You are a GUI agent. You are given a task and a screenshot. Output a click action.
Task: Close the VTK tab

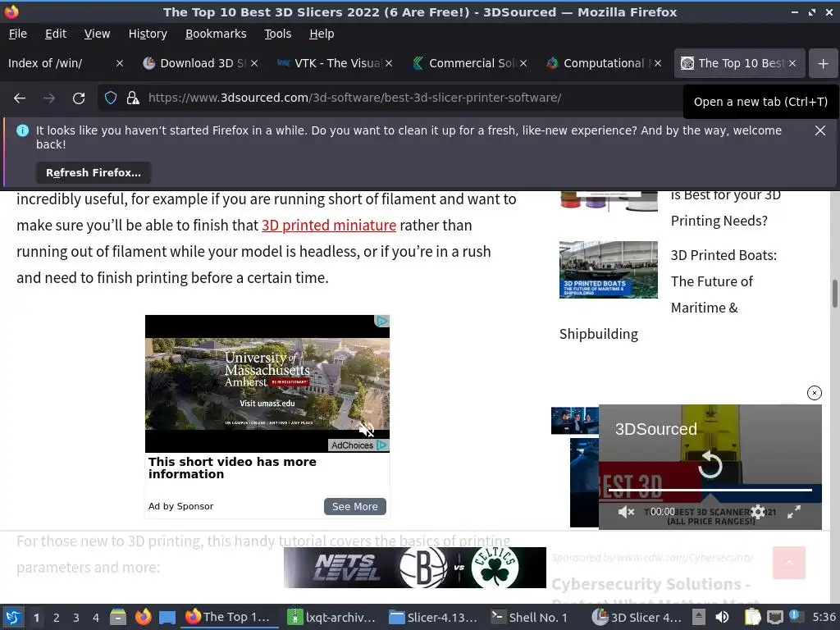(389, 63)
